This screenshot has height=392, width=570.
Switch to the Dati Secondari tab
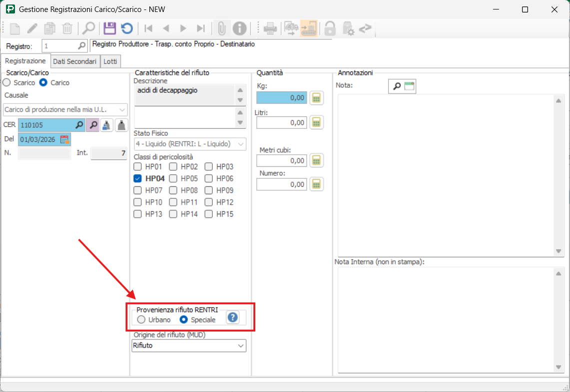click(x=74, y=61)
